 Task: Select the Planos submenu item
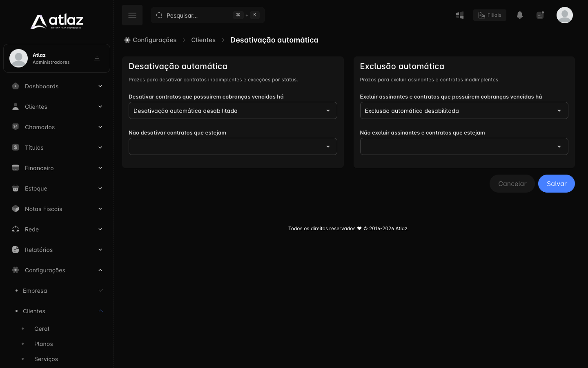(x=44, y=344)
